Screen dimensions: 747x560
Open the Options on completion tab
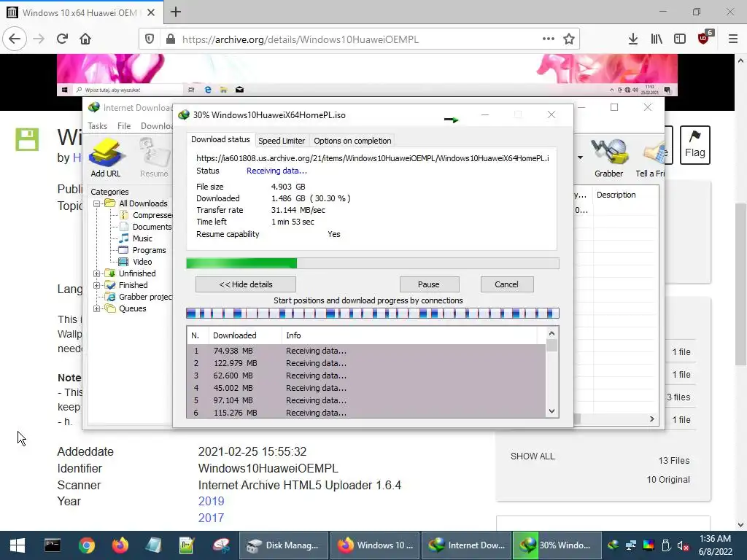point(352,141)
